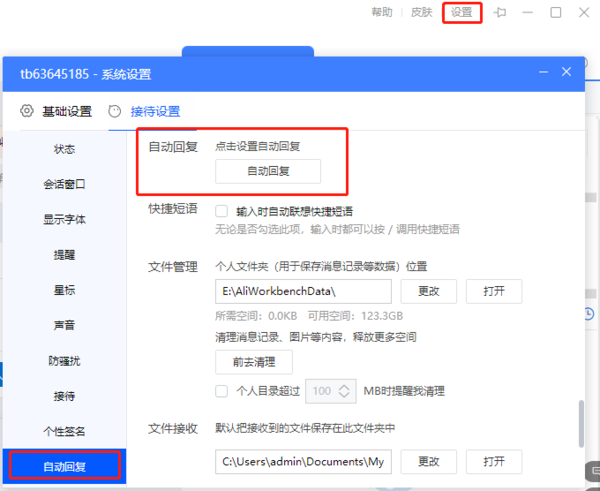Click the C:\Users\admin\Documents path field
Viewport: 600px width, 491px height.
pos(303,462)
